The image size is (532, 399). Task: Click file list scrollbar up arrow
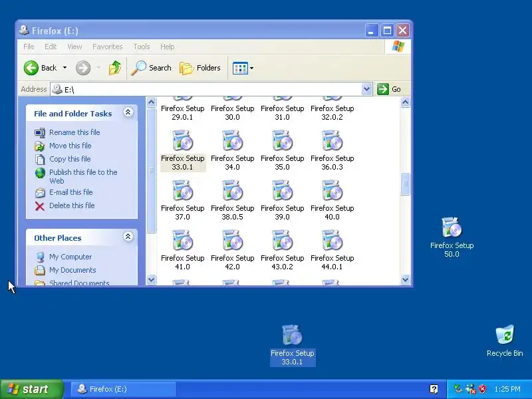point(405,102)
